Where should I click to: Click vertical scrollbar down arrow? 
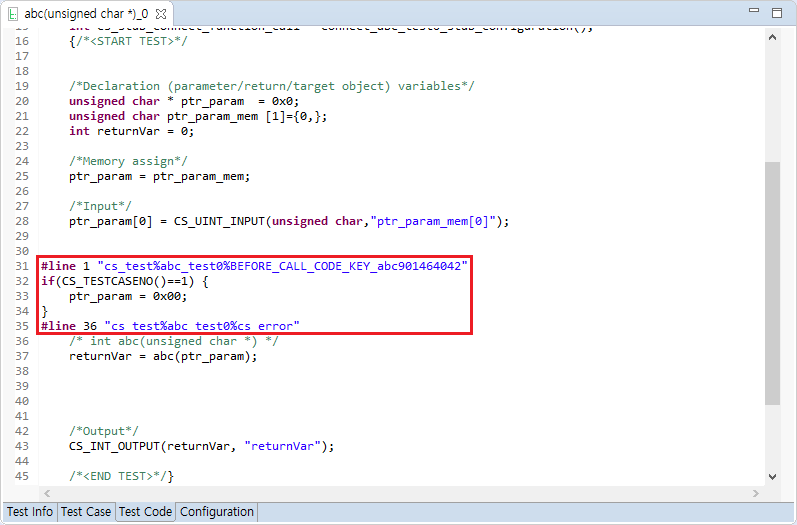pos(772,477)
